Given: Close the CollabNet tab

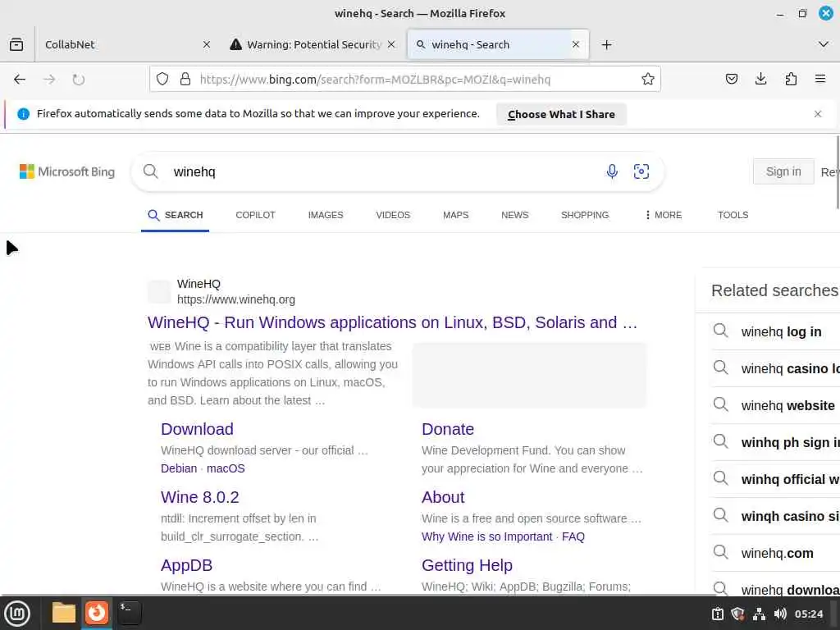Looking at the screenshot, I should point(207,44).
